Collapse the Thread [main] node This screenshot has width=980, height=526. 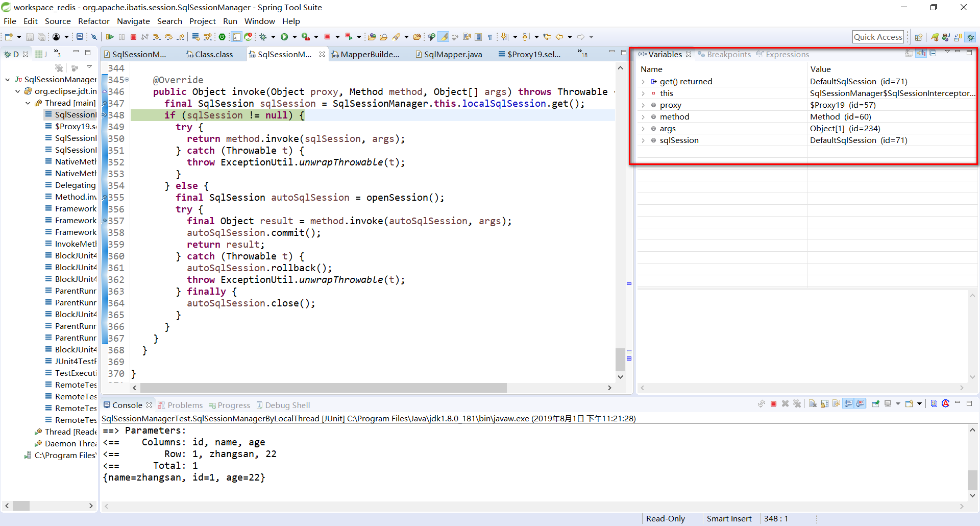tap(28, 103)
